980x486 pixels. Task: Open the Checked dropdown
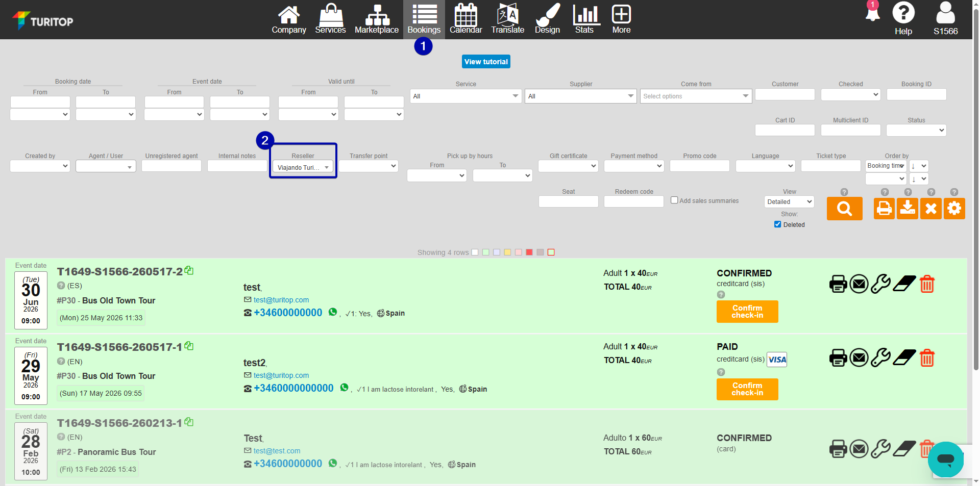[850, 94]
